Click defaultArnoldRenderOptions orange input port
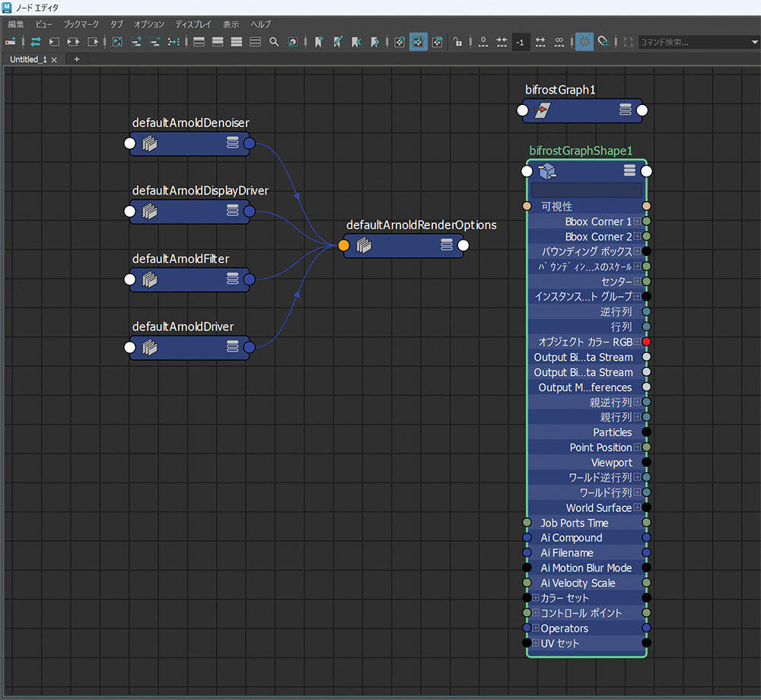761x700 pixels. coord(344,246)
